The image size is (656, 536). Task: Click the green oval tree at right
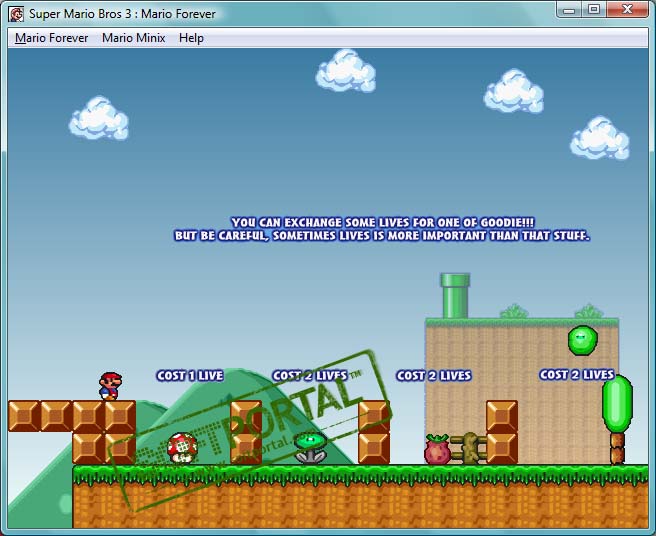(x=617, y=420)
